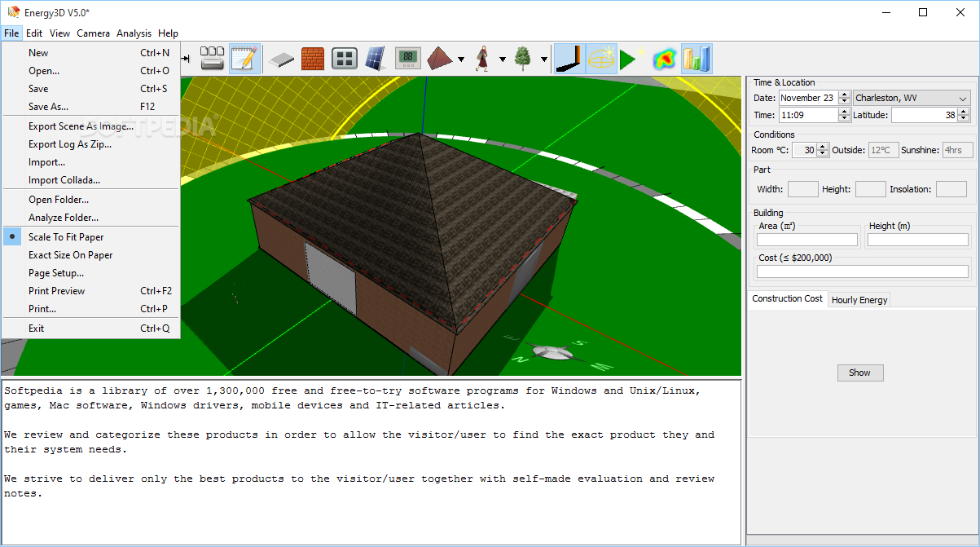Choose Exit from the File menu
Image resolution: width=980 pixels, height=547 pixels.
tap(90, 329)
